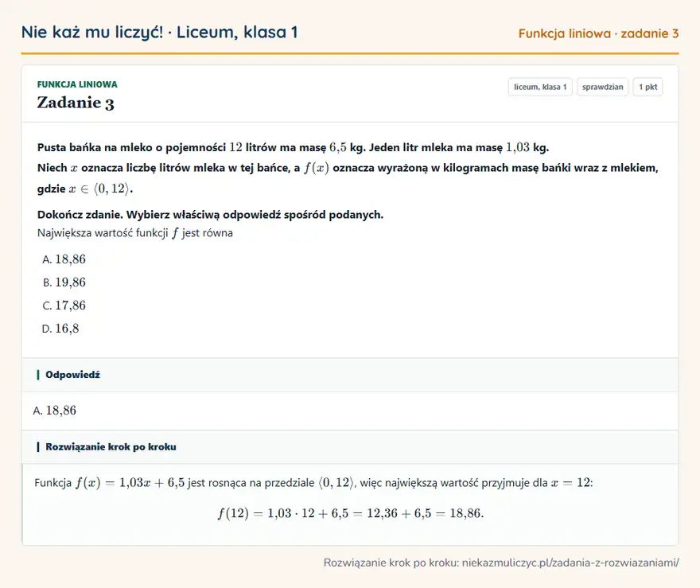700x588 pixels.
Task: Select answer option C. 17,86
Action: tap(64, 306)
